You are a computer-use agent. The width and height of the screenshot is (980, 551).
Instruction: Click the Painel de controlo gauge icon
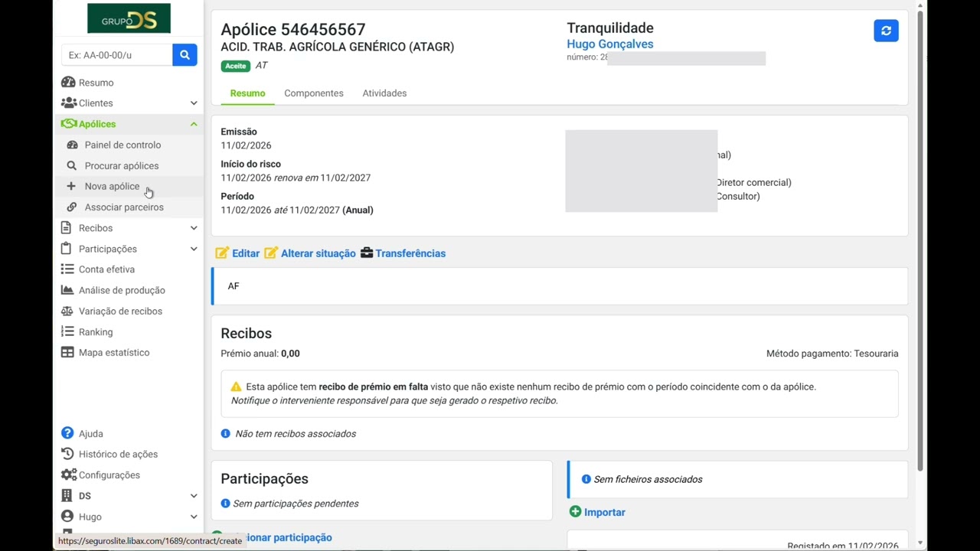72,145
